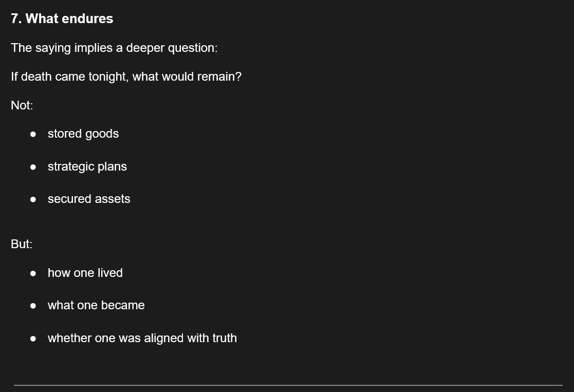Click the bullet dot beside "whether one was aligned"

click(33, 339)
